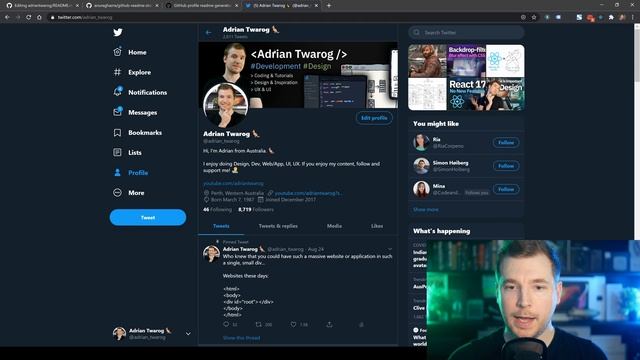This screenshot has width=640, height=360.
Task: Go back with browser back arrow
Action: [x=7, y=17]
